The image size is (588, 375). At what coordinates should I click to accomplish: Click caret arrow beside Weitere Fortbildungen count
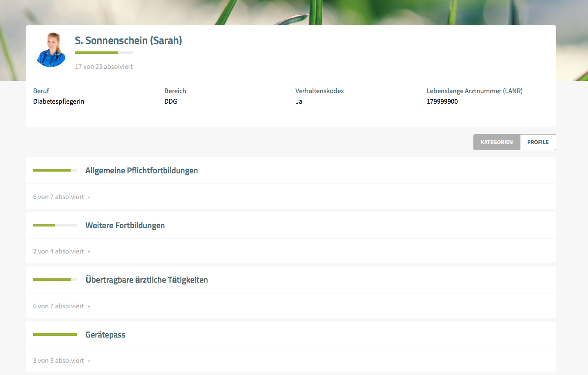[x=89, y=252]
